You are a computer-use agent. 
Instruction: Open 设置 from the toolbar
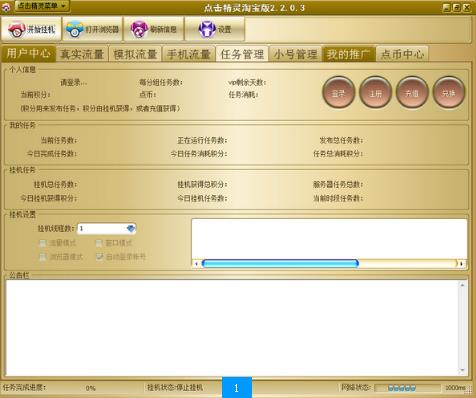pyautogui.click(x=215, y=29)
